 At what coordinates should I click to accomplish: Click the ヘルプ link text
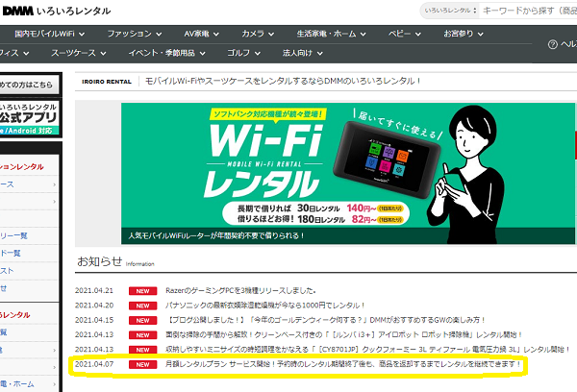point(568,44)
